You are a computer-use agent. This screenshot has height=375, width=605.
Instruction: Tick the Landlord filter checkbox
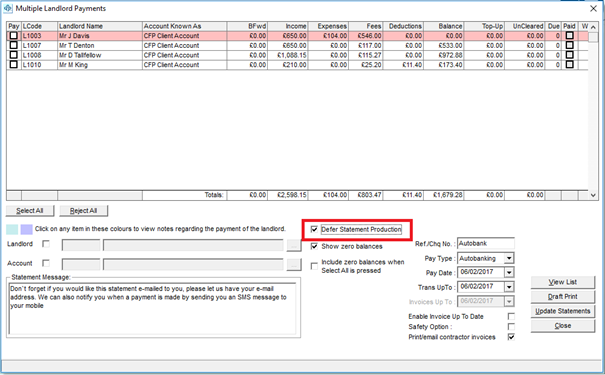(x=46, y=244)
